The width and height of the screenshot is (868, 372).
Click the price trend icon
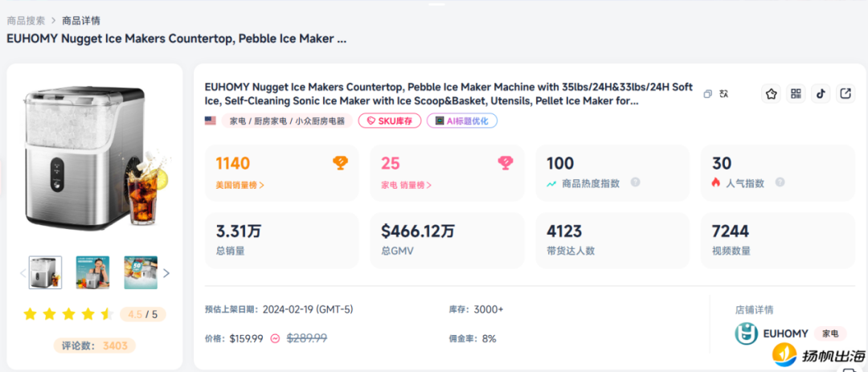pyautogui.click(x=275, y=338)
